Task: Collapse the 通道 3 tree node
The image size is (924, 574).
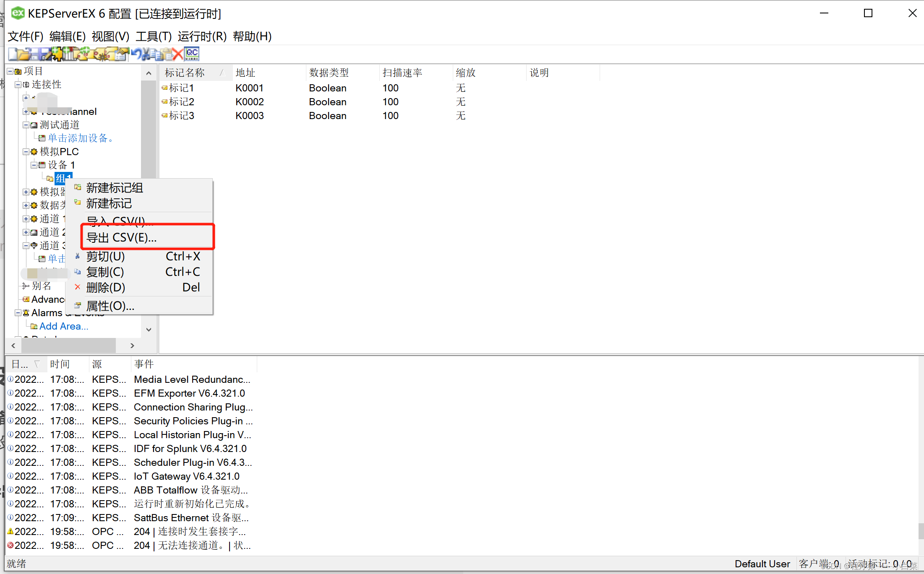Action: point(26,246)
